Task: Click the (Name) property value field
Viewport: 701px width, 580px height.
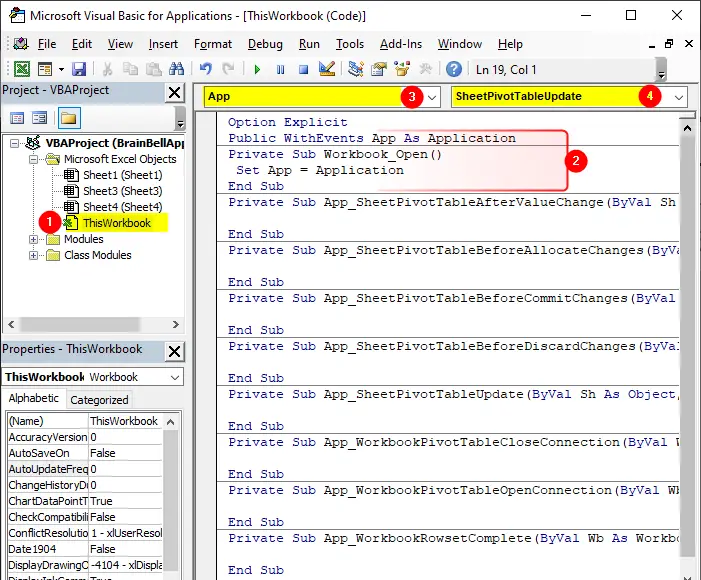Action: 126,421
